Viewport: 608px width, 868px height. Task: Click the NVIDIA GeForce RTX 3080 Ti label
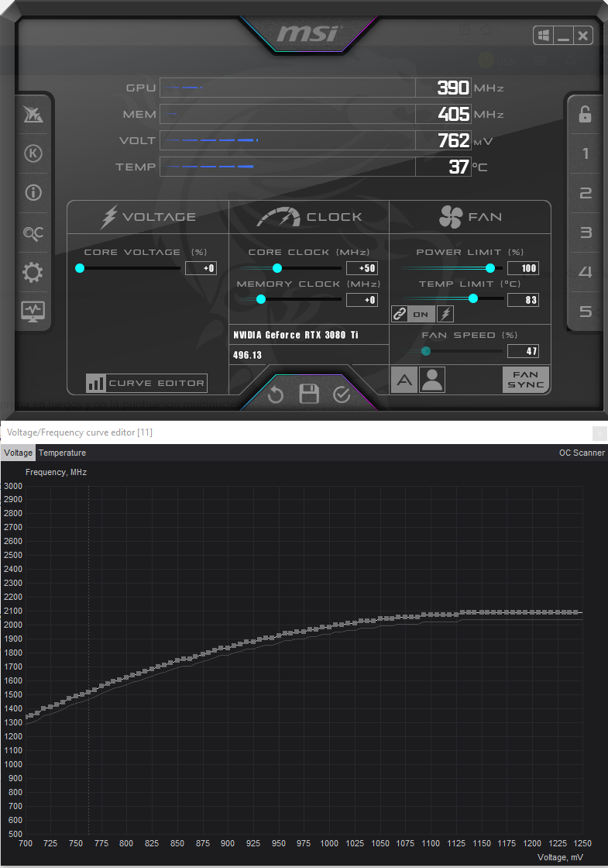295,335
